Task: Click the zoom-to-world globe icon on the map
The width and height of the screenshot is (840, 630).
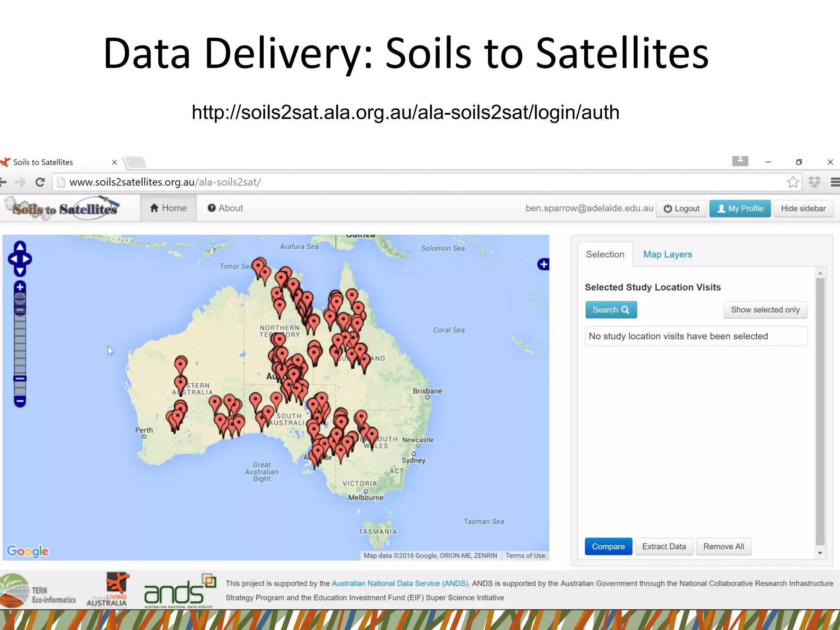Action: click(20, 298)
